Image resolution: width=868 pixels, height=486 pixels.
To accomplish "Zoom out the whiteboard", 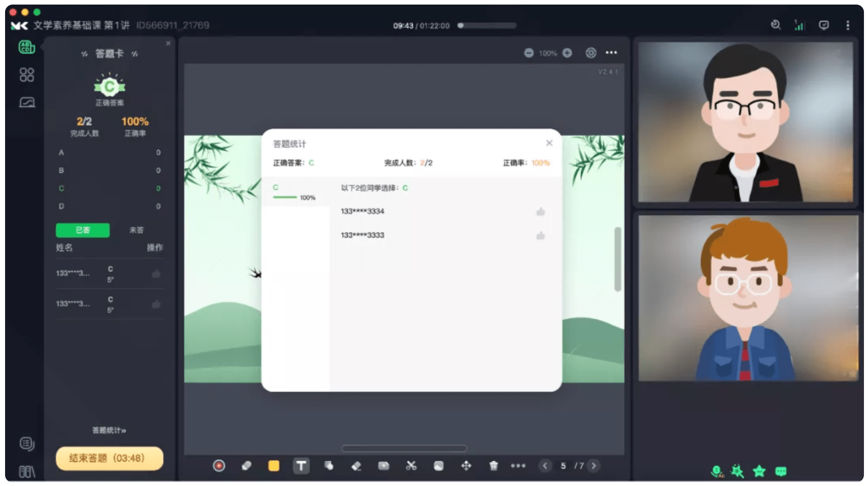I will point(529,53).
